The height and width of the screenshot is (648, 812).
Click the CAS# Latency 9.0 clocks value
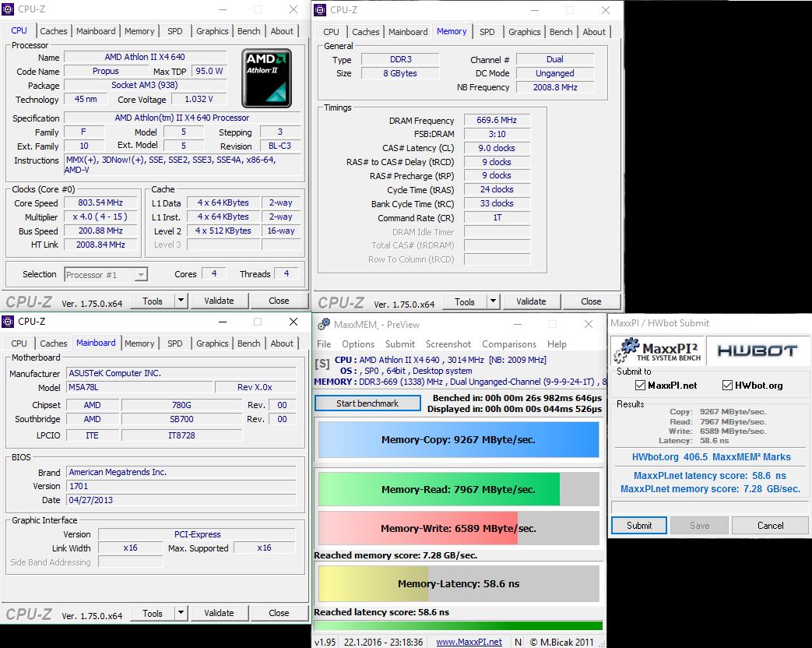[497, 148]
